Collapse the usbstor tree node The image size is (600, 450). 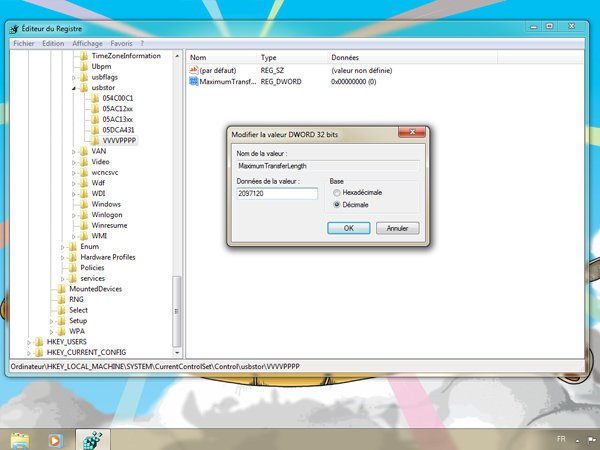(74, 88)
